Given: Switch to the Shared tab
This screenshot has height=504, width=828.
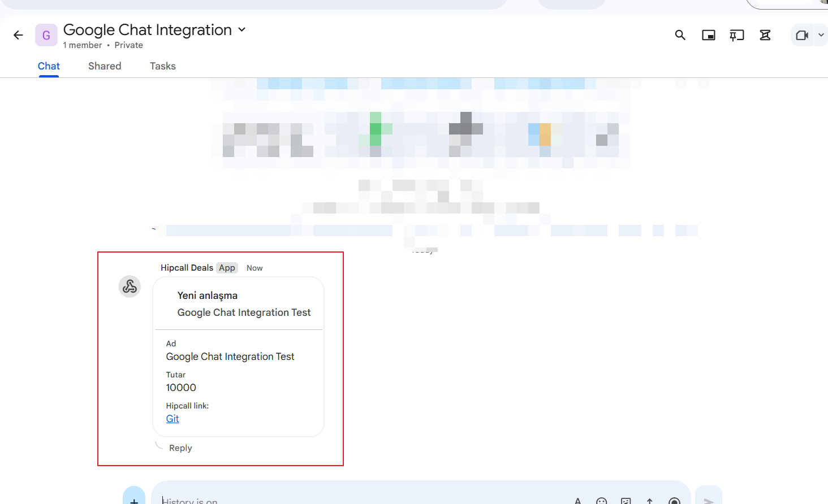Looking at the screenshot, I should pos(105,66).
